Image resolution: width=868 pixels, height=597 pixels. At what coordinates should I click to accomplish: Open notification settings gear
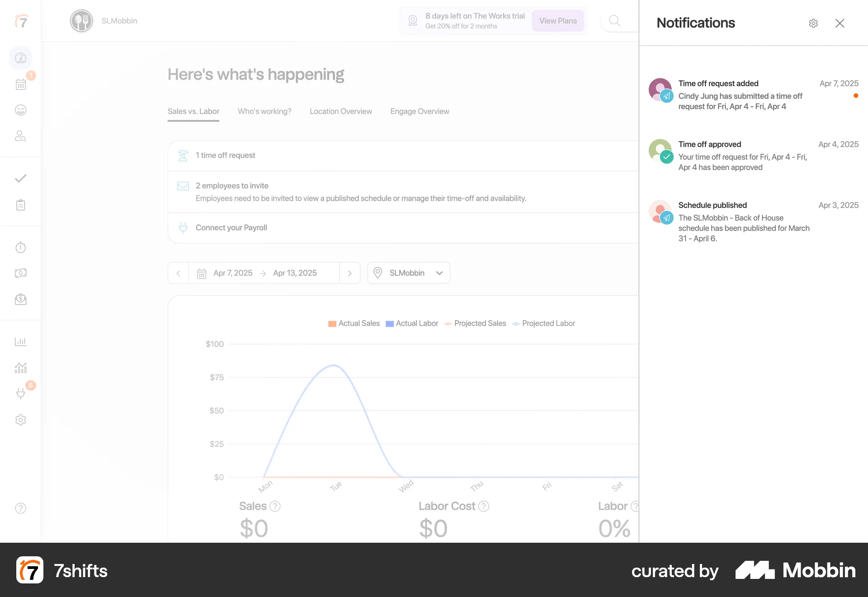813,23
